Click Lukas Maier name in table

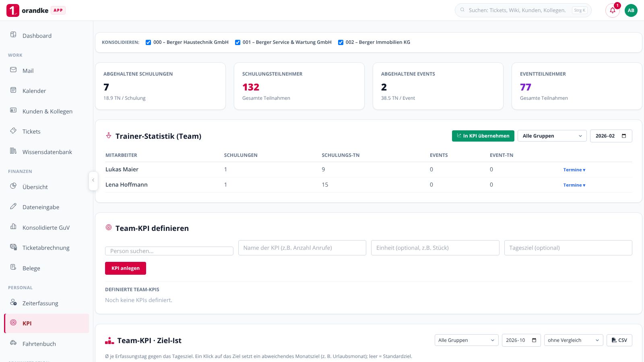[x=122, y=169]
